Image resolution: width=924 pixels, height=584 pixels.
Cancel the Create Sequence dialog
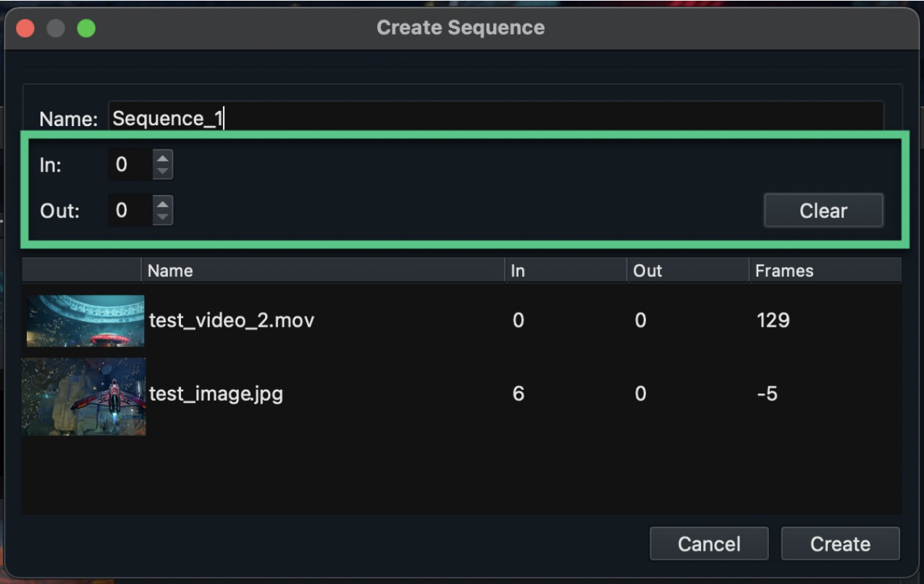tap(709, 544)
